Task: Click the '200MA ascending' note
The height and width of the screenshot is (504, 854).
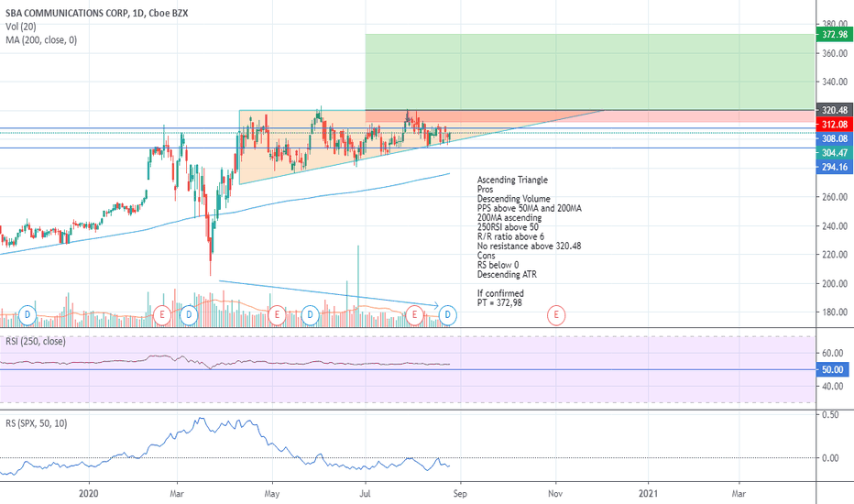Action: [x=509, y=218]
